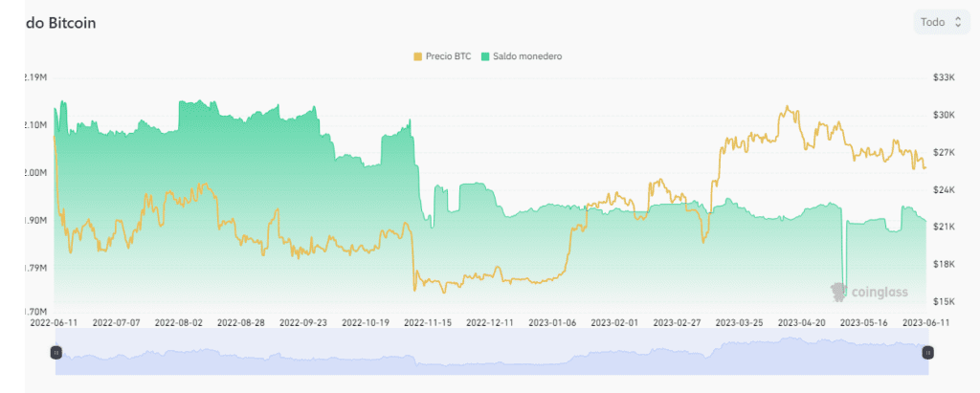Click the $27K price axis label

point(944,152)
